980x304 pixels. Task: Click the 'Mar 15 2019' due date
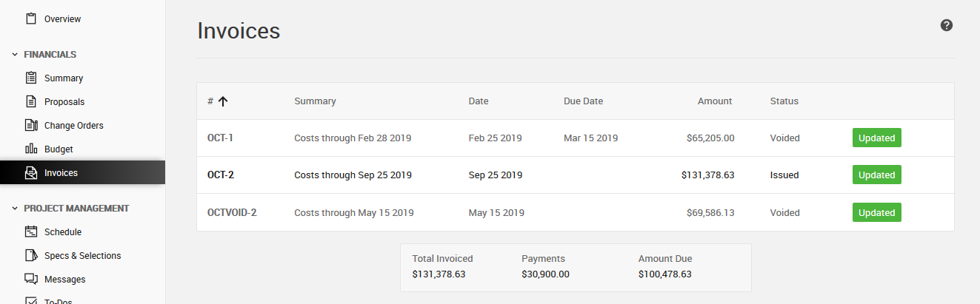(x=591, y=138)
